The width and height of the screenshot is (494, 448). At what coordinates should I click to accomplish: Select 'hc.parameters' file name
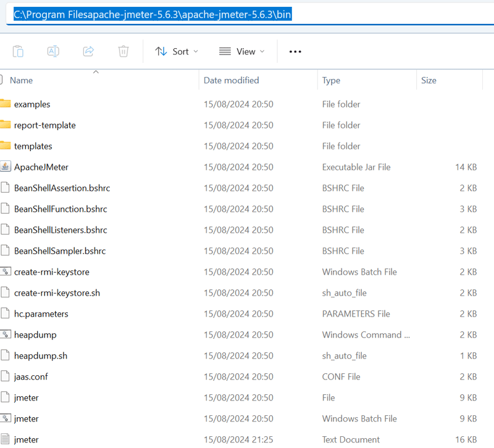pos(41,314)
